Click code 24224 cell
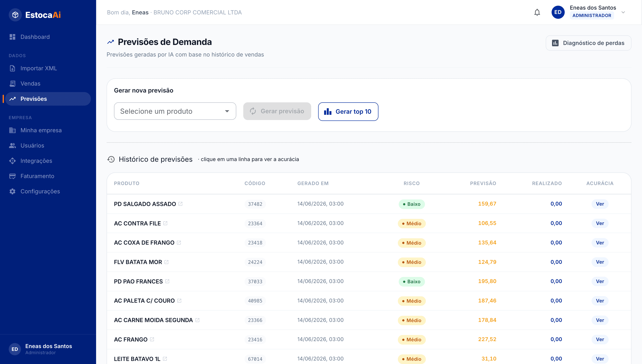 point(255,262)
